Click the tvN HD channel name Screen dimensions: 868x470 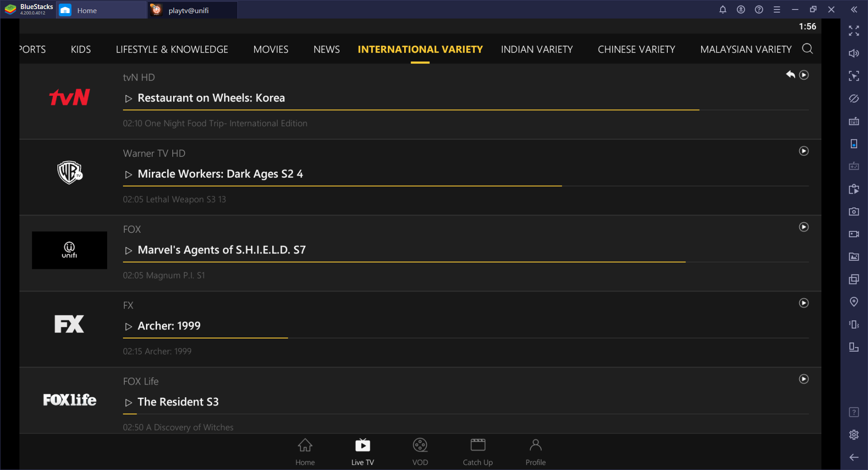coord(139,77)
